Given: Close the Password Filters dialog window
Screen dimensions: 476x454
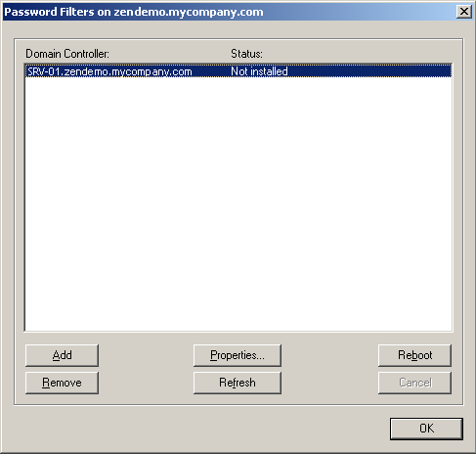Looking at the screenshot, I should click(x=464, y=12).
